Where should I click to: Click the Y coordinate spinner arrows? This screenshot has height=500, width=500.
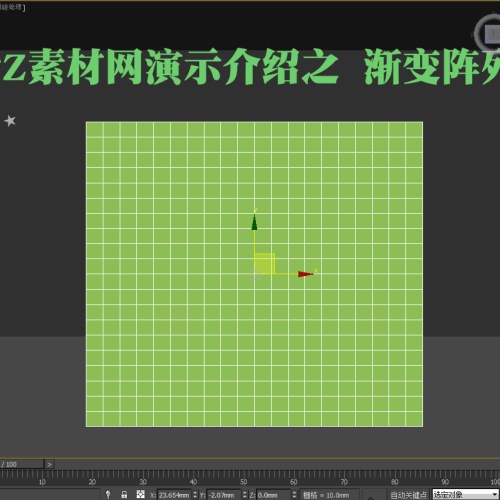point(245,495)
